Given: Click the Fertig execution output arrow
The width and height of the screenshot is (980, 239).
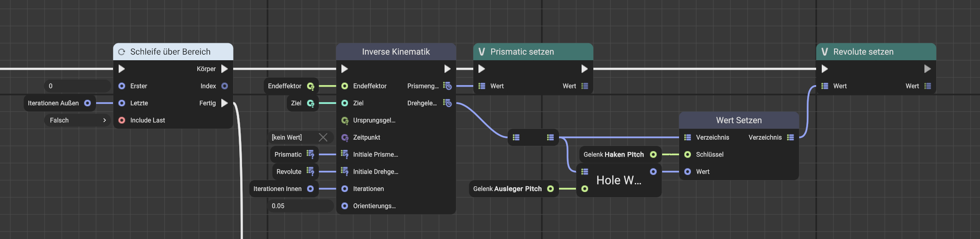Looking at the screenshot, I should click(225, 103).
